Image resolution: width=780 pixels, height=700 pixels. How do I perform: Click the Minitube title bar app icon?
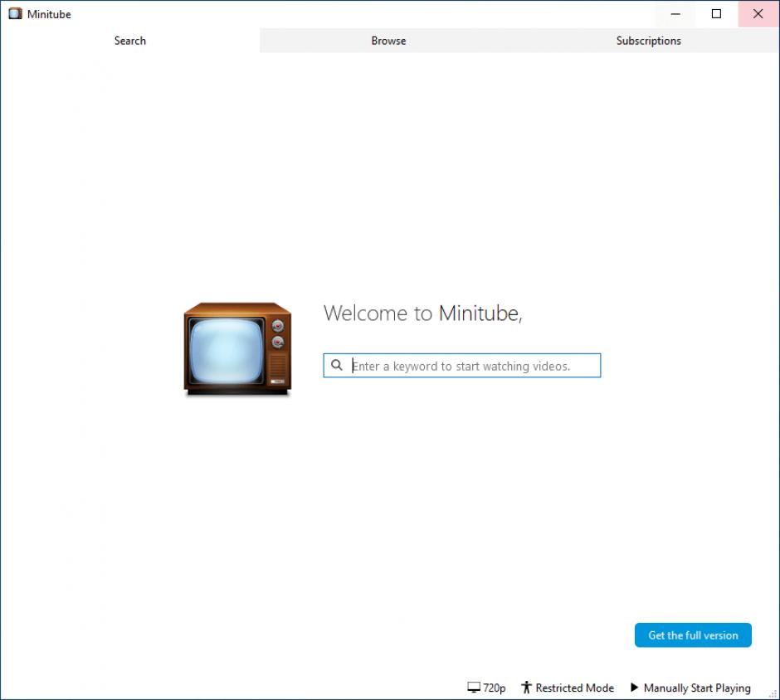pyautogui.click(x=16, y=14)
